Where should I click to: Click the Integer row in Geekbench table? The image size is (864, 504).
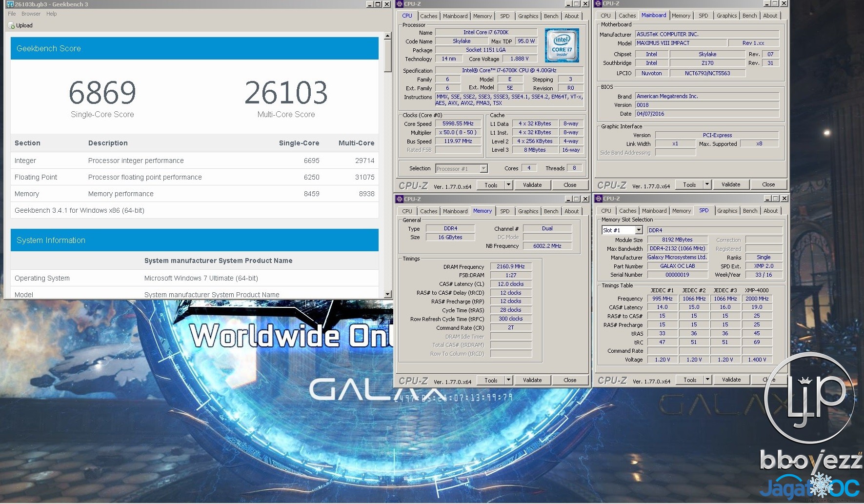click(x=195, y=161)
